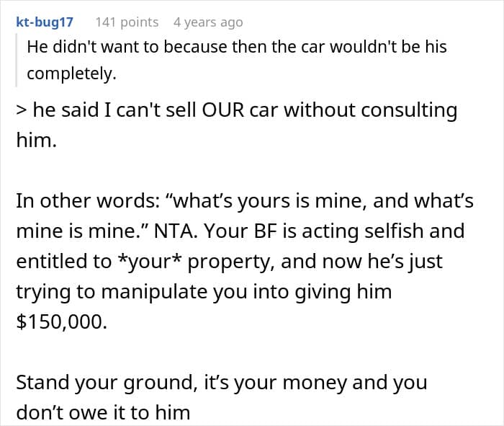Click the greater-than quote marker symbol
Screen dimensions: 504x426
point(22,110)
